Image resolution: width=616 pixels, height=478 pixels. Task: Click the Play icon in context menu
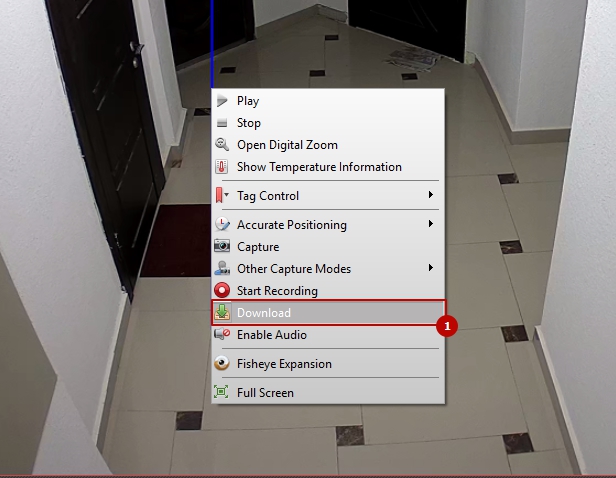pos(222,101)
